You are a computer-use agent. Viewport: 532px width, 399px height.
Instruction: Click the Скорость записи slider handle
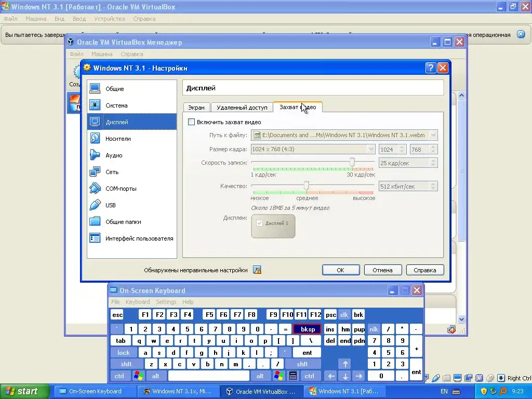point(352,162)
